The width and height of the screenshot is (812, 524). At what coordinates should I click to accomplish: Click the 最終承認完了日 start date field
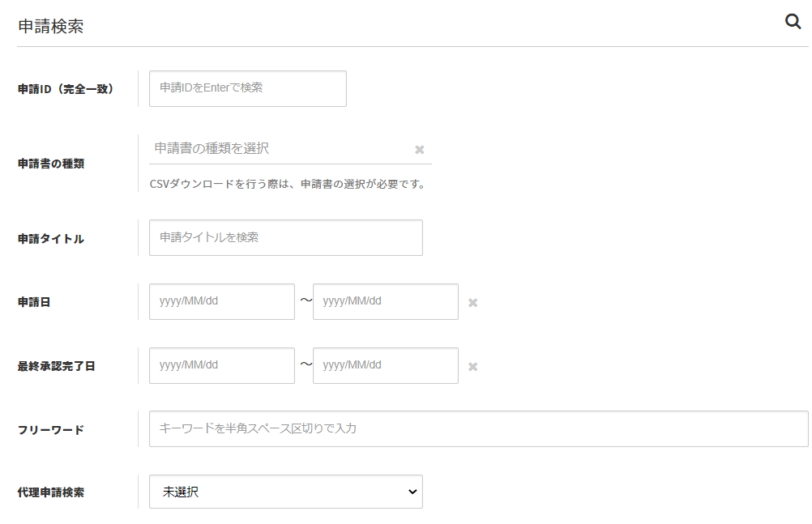(x=221, y=365)
